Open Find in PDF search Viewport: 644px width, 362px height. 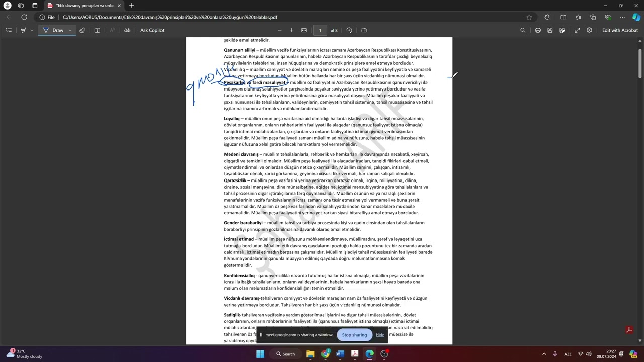tap(523, 30)
